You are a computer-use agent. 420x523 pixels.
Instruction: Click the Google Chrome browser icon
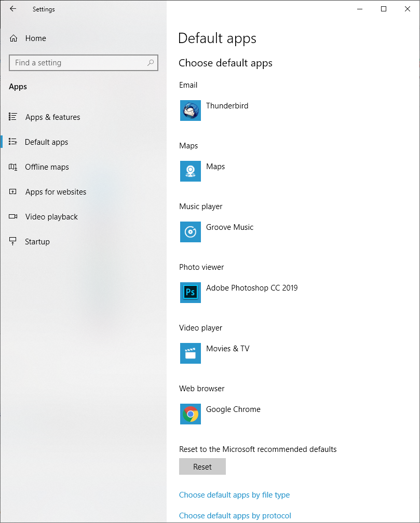191,414
